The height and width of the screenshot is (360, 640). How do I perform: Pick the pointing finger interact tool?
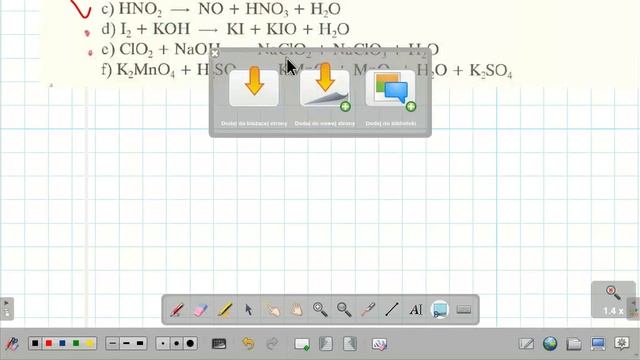coord(272,310)
